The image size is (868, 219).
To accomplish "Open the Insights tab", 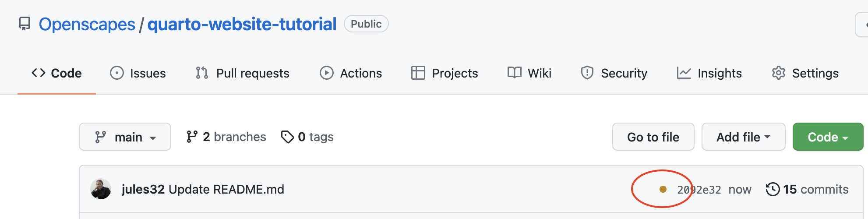I will [x=709, y=73].
